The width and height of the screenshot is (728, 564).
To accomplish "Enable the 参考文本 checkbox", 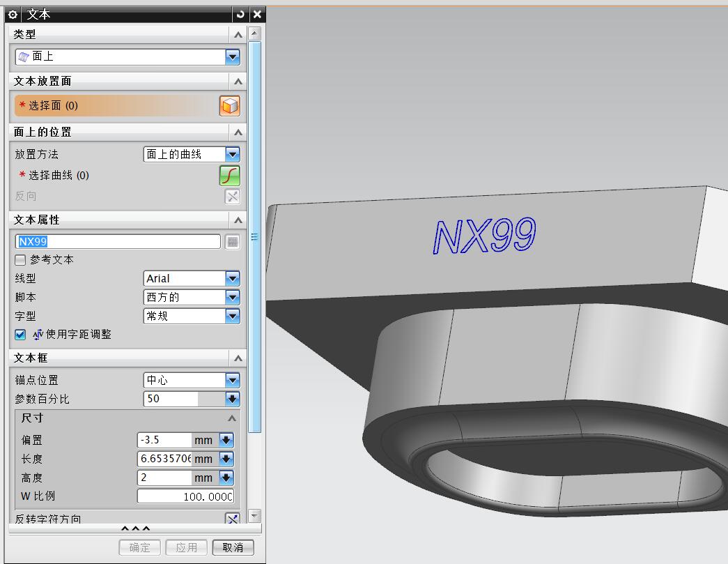I will 20,260.
